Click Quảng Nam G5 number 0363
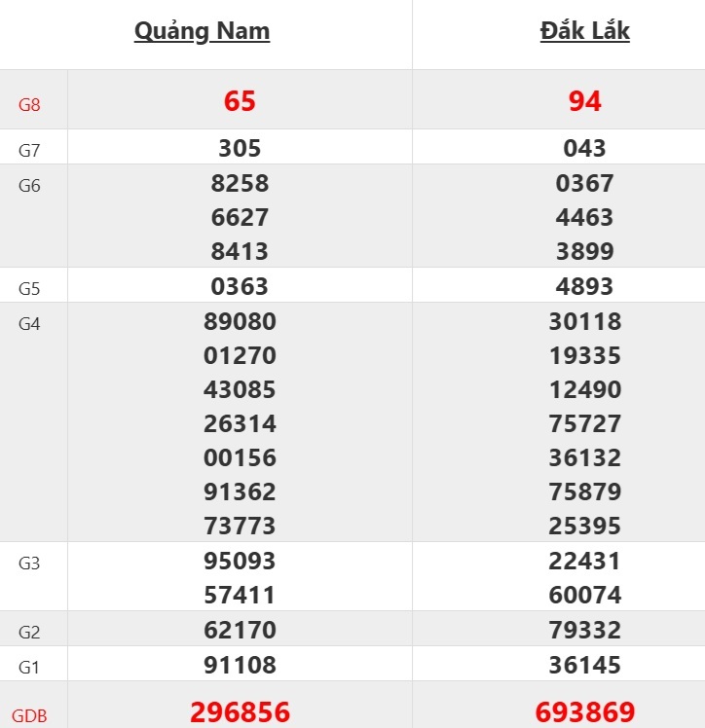The width and height of the screenshot is (705, 728). pyautogui.click(x=240, y=286)
